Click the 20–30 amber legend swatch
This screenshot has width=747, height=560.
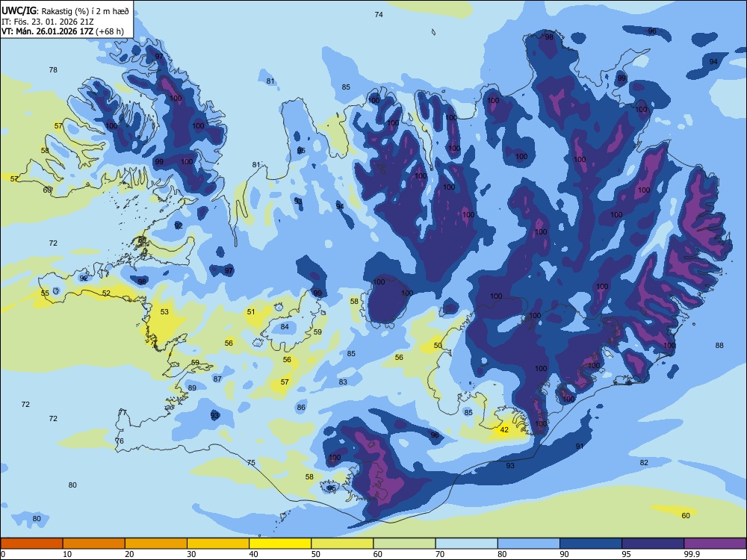tap(156, 544)
